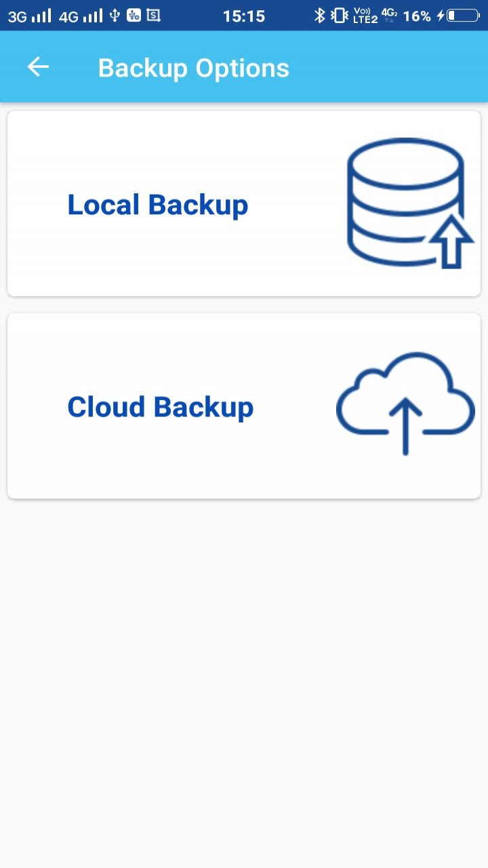488x868 pixels.
Task: Tap the cloud upload arrow icon
Action: point(405,405)
